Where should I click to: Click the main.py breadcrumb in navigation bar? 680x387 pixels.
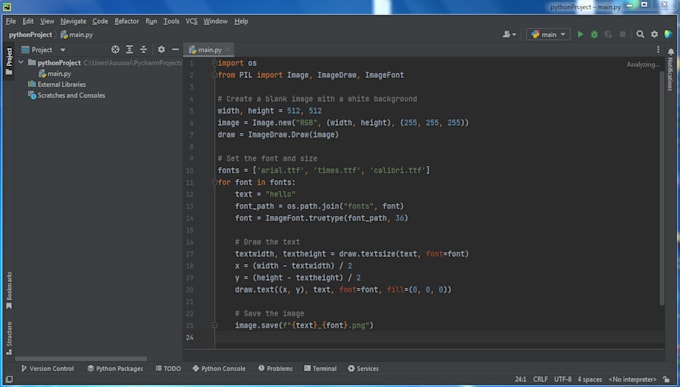[x=77, y=35]
